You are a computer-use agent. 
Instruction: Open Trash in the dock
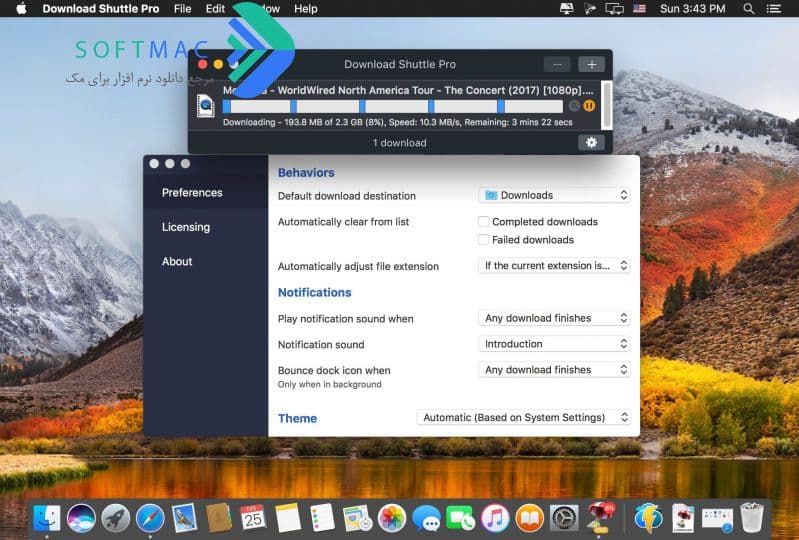point(752,519)
